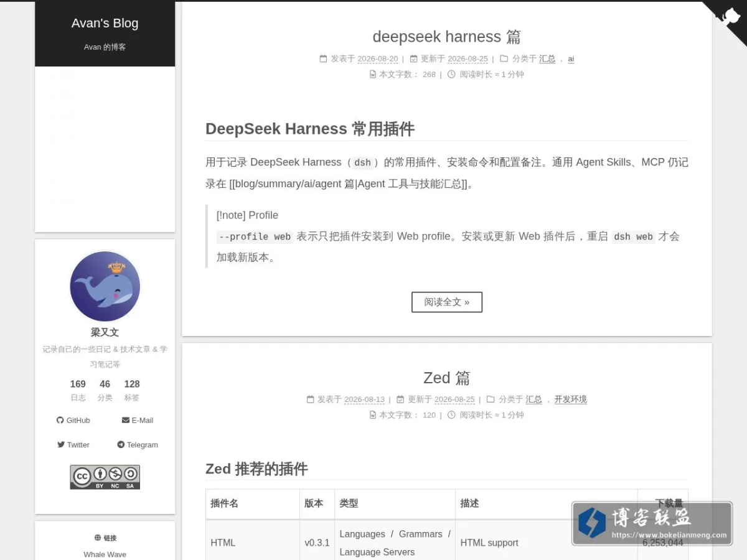747x560 pixels.
Task: Click the Languages / Grammars type cell
Action: point(395,543)
